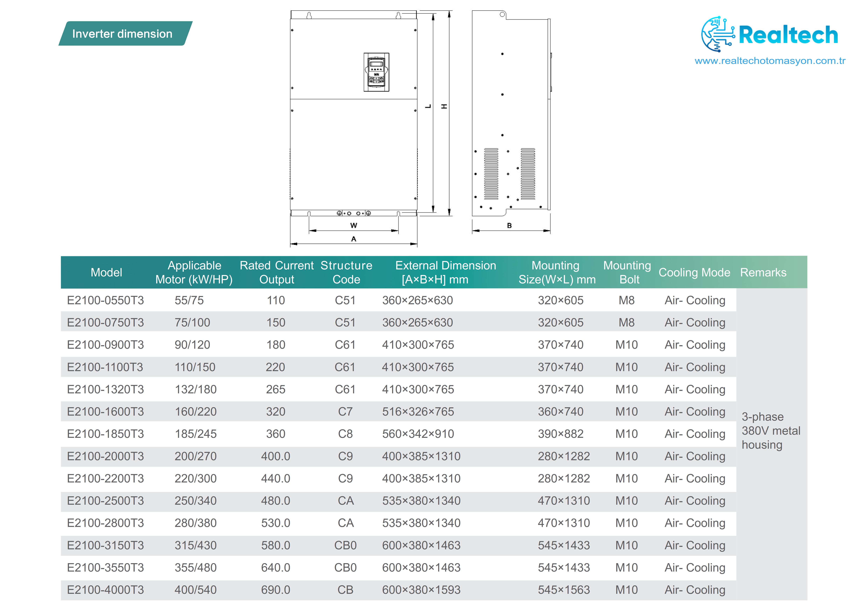Click the Structure Code column header
This screenshot has height=612, width=868.
(x=346, y=272)
